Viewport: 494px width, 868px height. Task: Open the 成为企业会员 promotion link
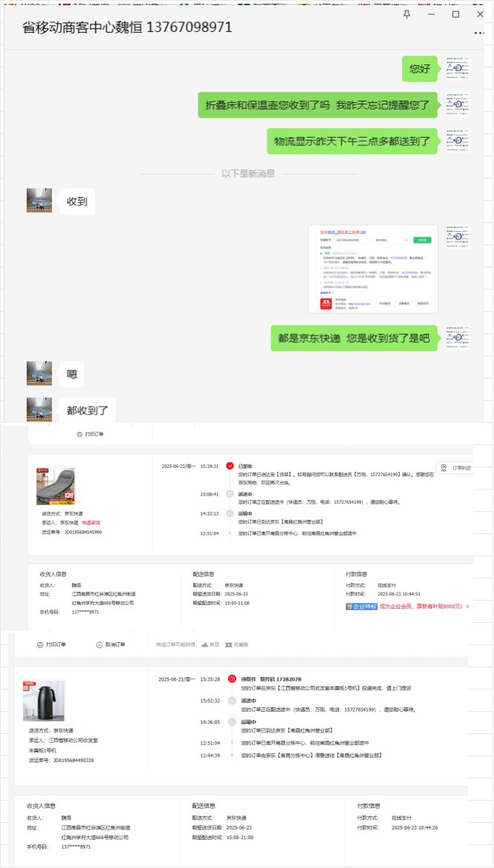[x=424, y=607]
